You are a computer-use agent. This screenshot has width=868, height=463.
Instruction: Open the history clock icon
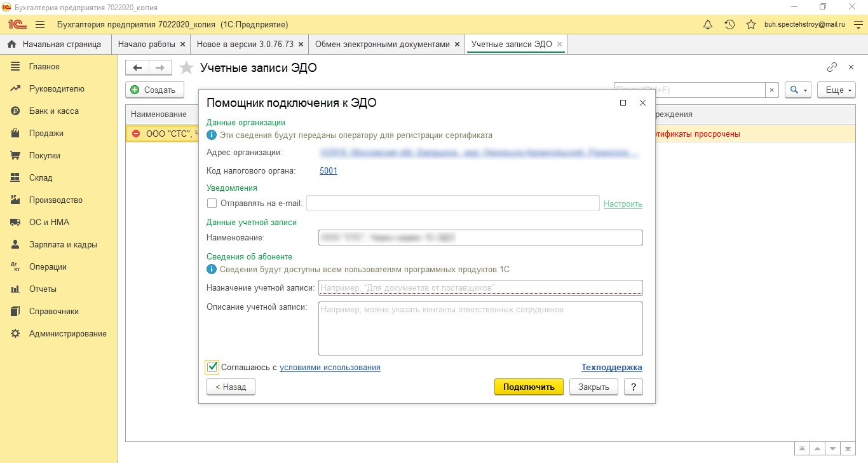pyautogui.click(x=729, y=25)
